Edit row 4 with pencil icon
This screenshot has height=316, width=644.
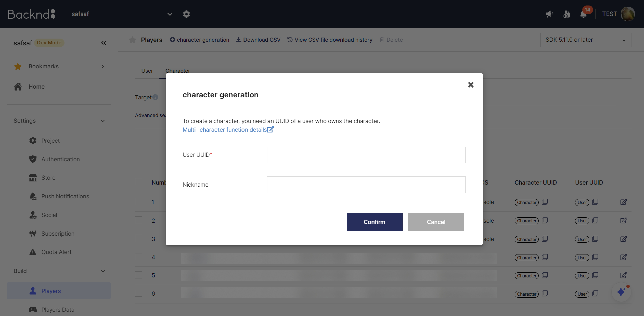(x=624, y=257)
